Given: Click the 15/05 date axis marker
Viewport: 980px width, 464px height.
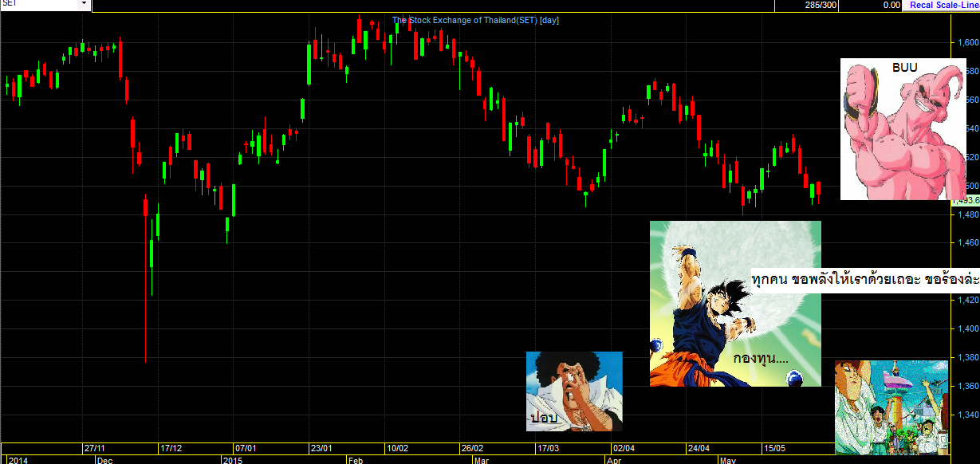Looking at the screenshot, I should pos(774,448).
